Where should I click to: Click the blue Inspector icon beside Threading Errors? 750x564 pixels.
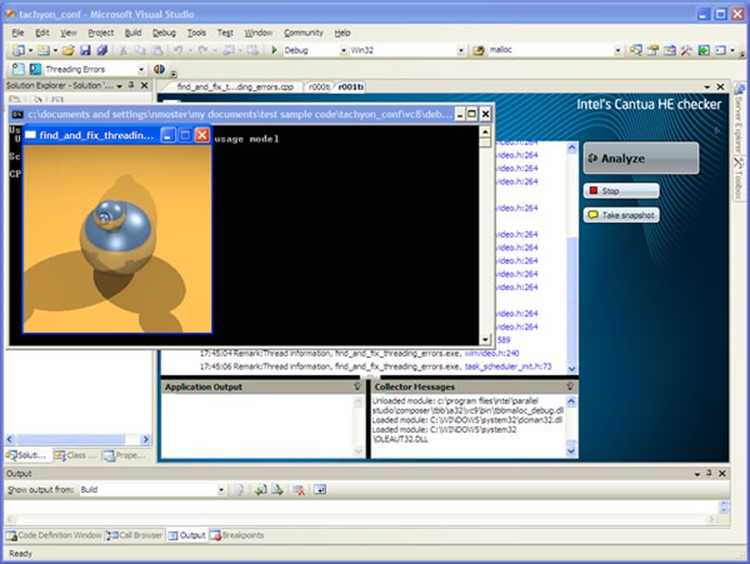pos(35,69)
